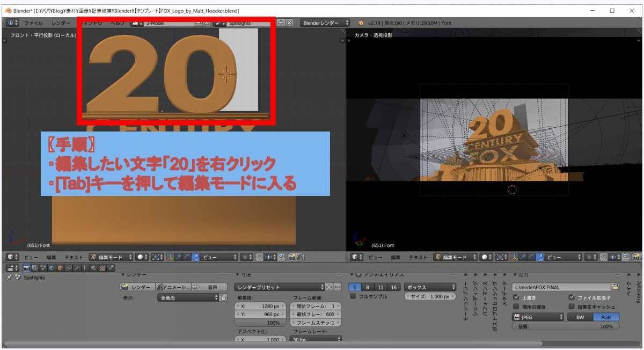Select 5 anti-aliasing samples
The height and width of the screenshot is (350, 644).
pyautogui.click(x=355, y=287)
